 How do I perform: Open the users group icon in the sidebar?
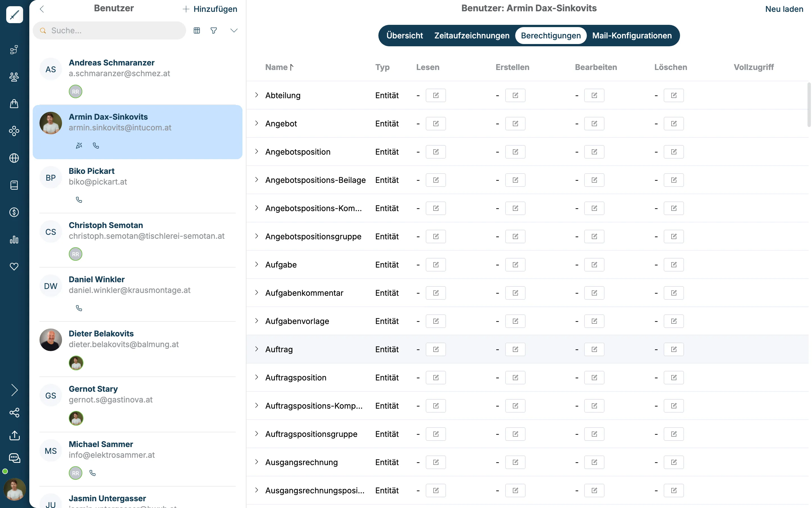pyautogui.click(x=14, y=77)
